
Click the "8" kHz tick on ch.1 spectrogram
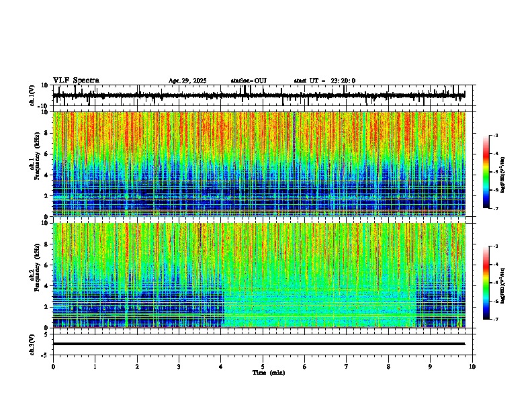[x=46, y=133]
